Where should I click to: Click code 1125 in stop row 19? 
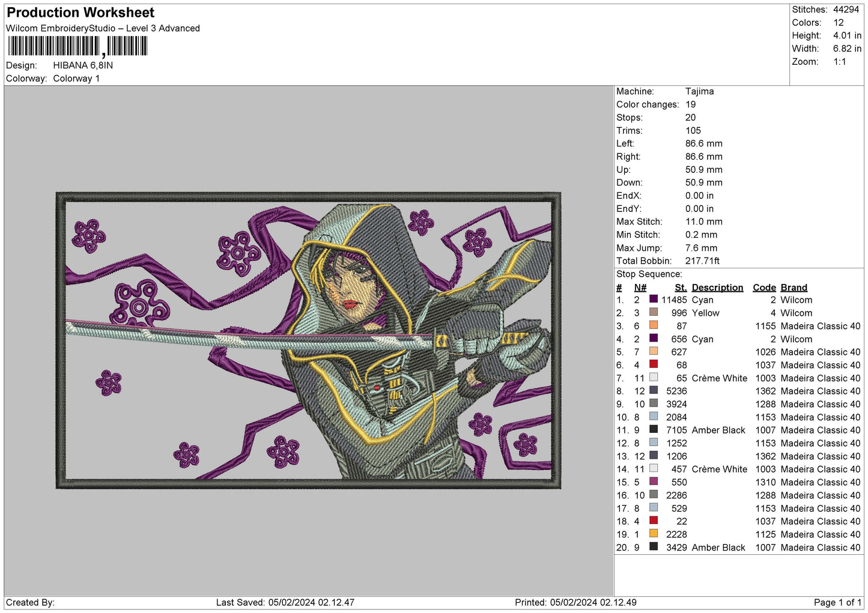[766, 534]
